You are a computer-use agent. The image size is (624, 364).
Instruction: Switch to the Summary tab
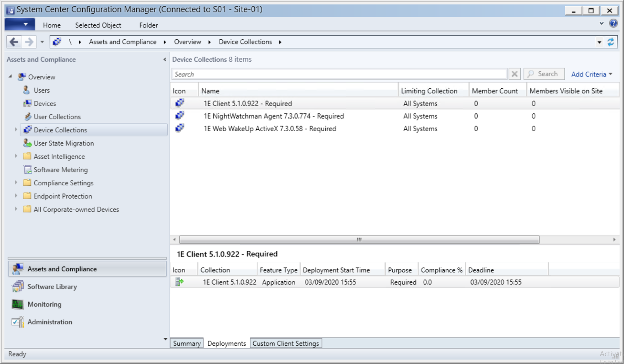186,343
